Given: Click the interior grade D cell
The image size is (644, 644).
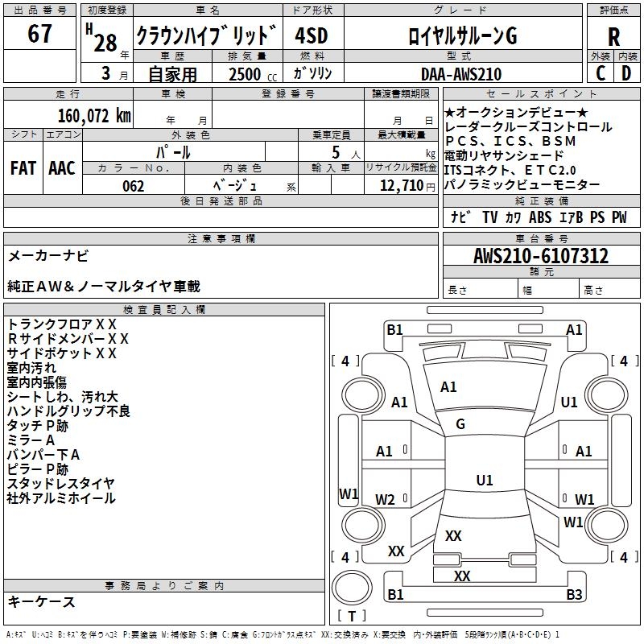Looking at the screenshot, I should pos(627,73).
